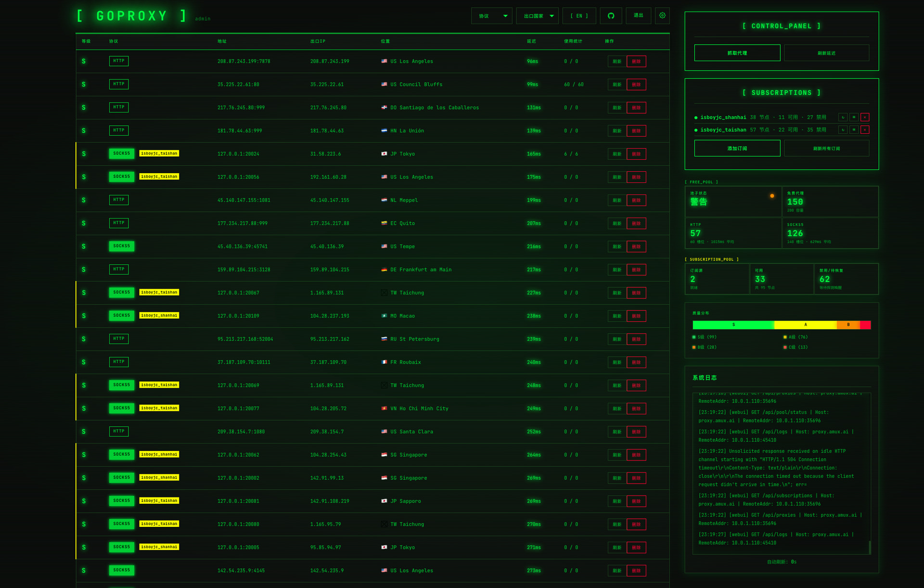Viewport: 924px width, 588px height.
Task: Sort by the 延迟 latency column header
Action: 531,41
